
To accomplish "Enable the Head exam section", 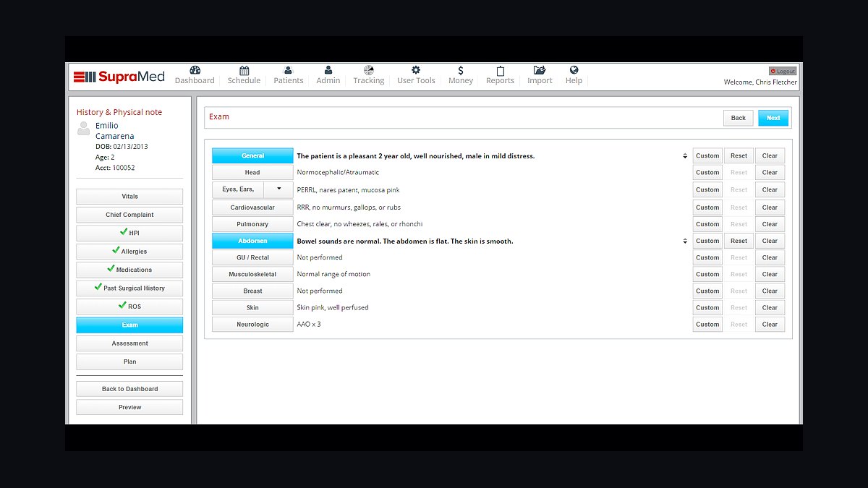I will click(252, 173).
